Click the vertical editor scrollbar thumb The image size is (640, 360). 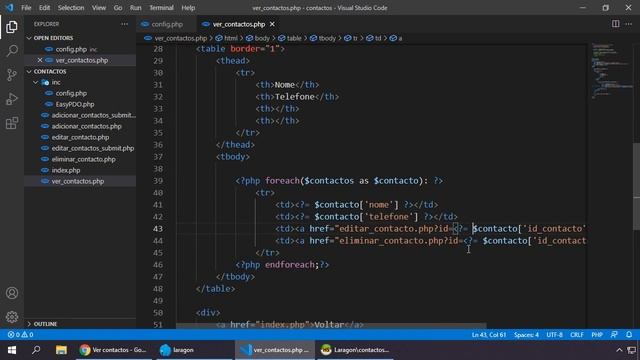(x=636, y=187)
